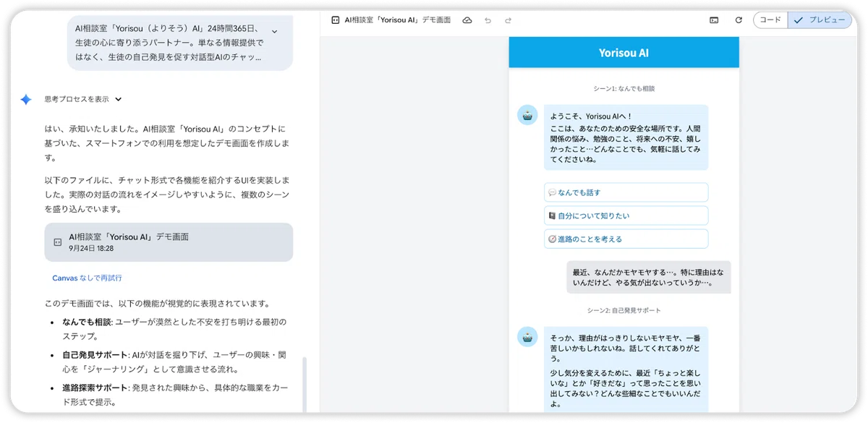Screen dimensions: 868x423
Task: Switch to プレビュー tab
Action: 820,20
